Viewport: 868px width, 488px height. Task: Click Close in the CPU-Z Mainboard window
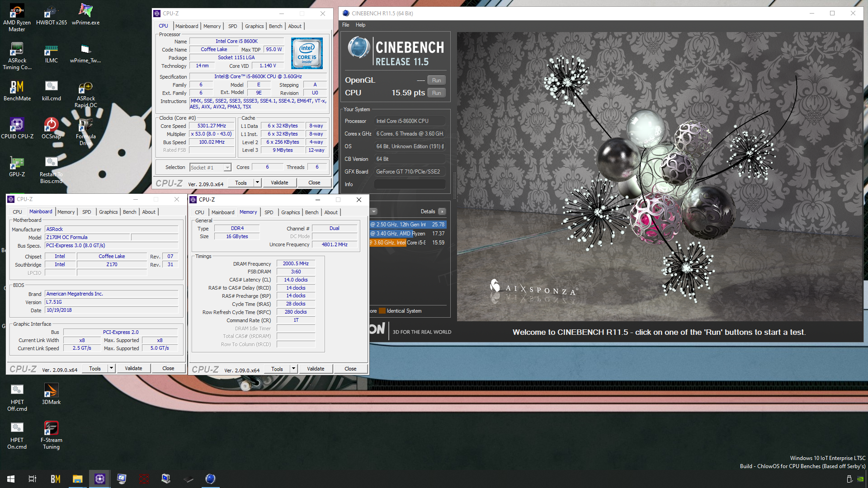point(168,368)
